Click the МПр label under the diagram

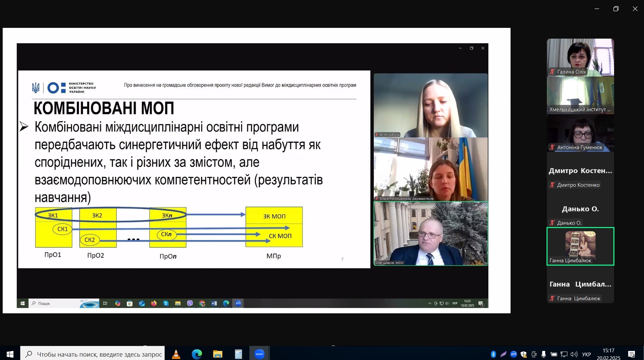tap(274, 256)
